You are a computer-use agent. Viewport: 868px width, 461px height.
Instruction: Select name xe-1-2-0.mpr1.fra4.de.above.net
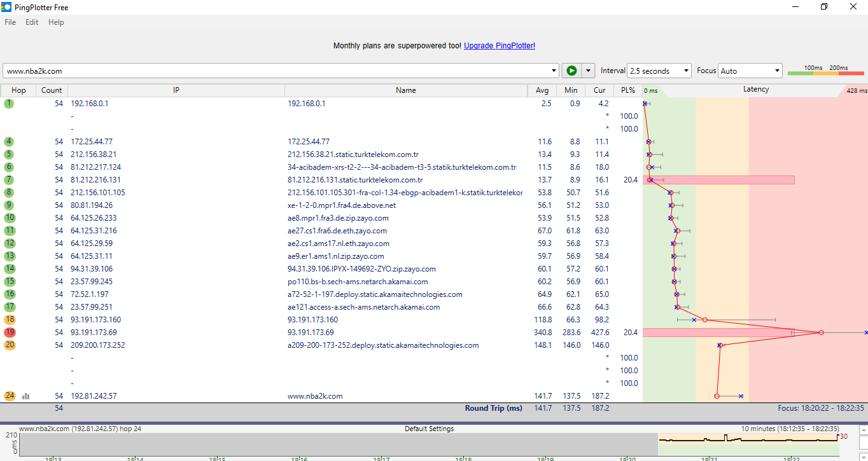click(x=342, y=205)
